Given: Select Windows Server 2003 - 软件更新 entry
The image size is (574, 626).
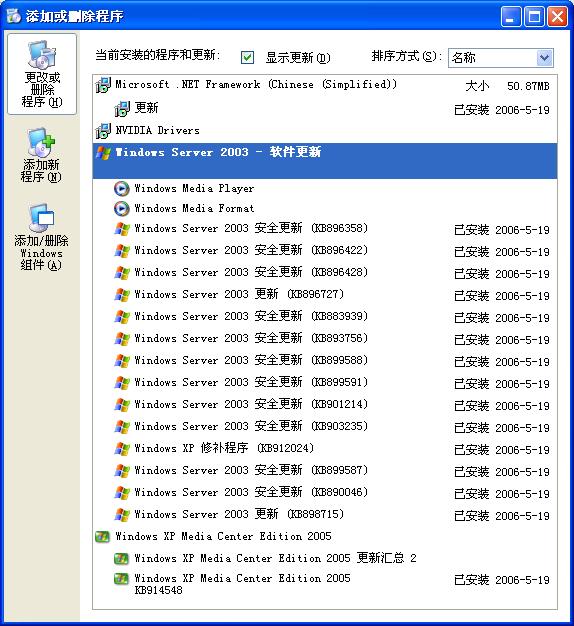Looking at the screenshot, I should coord(325,161).
